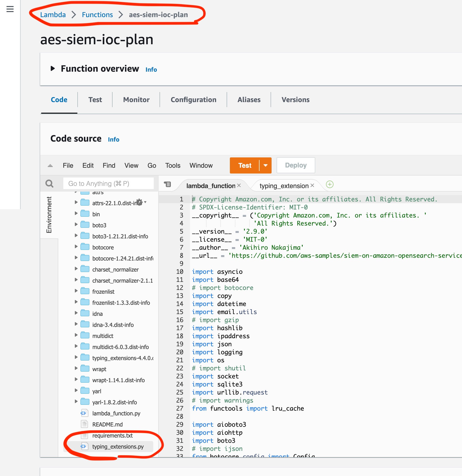Switch to the typing_extension editor tab
This screenshot has height=476, width=462.
tap(284, 186)
